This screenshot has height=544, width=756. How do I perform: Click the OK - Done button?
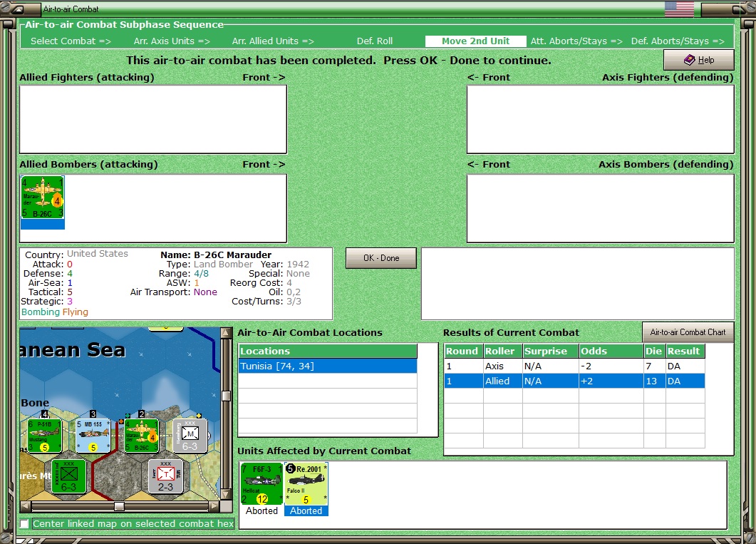pos(381,258)
